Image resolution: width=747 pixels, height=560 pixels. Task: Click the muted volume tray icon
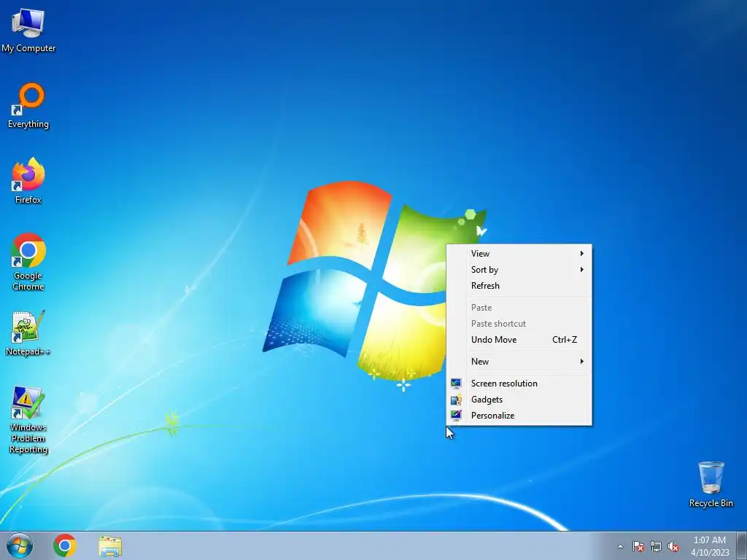point(673,546)
